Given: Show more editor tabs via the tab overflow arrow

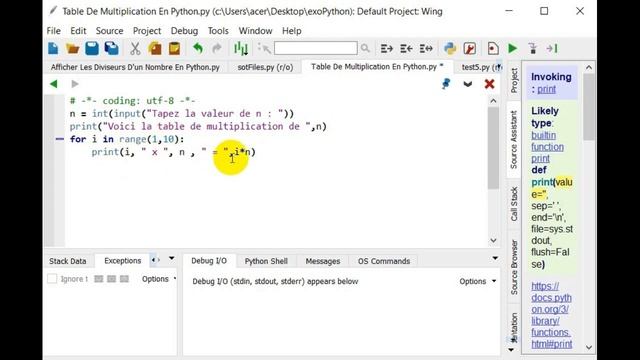Looking at the screenshot, I should pyautogui.click(x=498, y=66).
